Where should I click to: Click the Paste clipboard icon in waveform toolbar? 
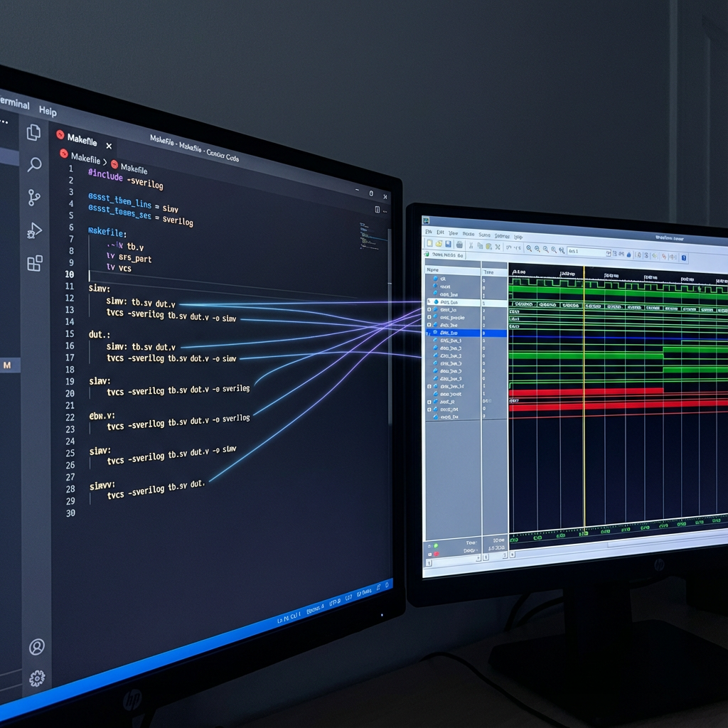click(x=489, y=247)
